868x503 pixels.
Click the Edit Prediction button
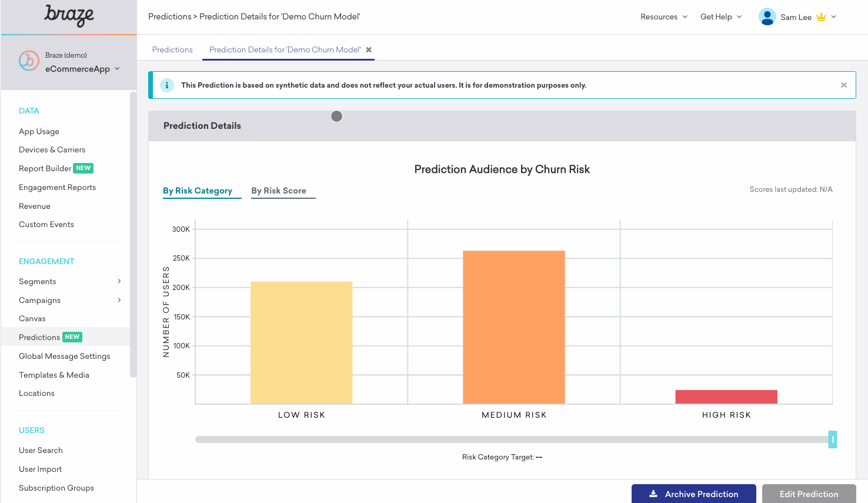tap(809, 494)
